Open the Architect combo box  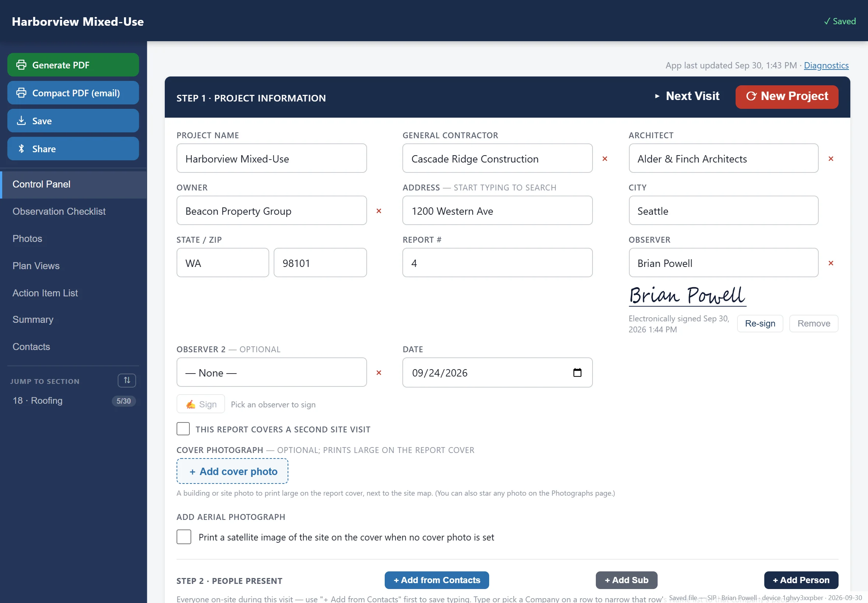point(723,159)
